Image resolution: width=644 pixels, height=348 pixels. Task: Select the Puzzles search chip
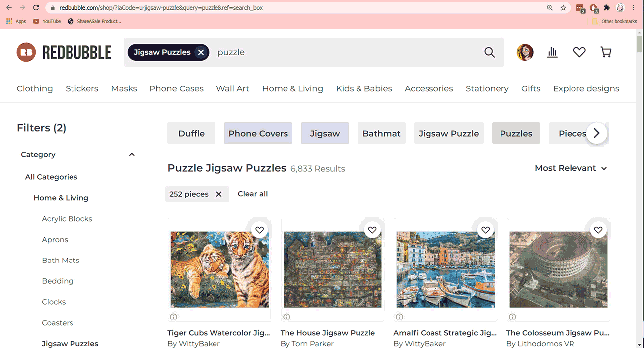coord(516,133)
